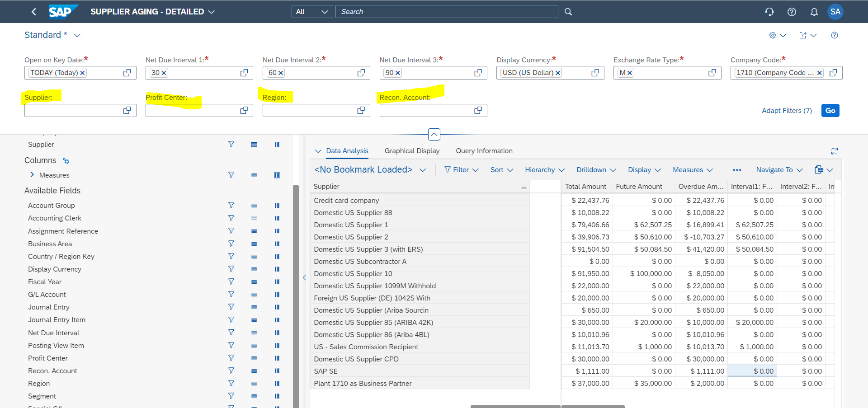Viewport: 868px width, 408px height.
Task: Open the All search category dropdown
Action: [x=312, y=12]
